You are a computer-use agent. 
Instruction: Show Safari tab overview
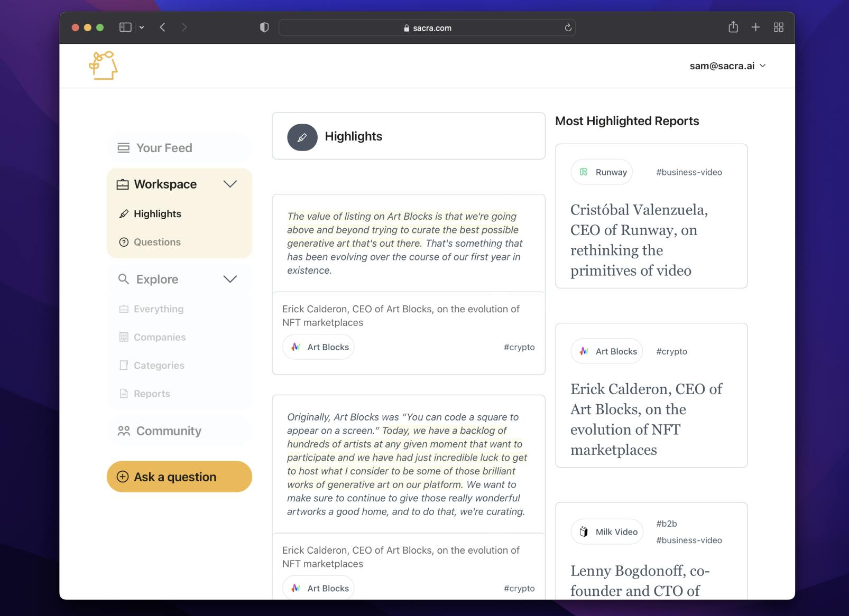(x=779, y=27)
